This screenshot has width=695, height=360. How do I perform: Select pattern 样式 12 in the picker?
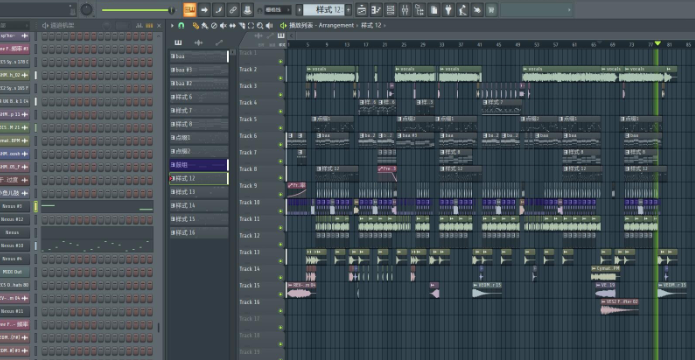pyautogui.click(x=199, y=179)
